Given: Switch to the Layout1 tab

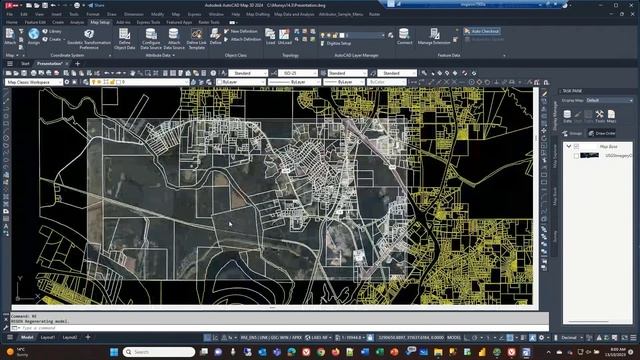Looking at the screenshot, I should (x=48, y=338).
